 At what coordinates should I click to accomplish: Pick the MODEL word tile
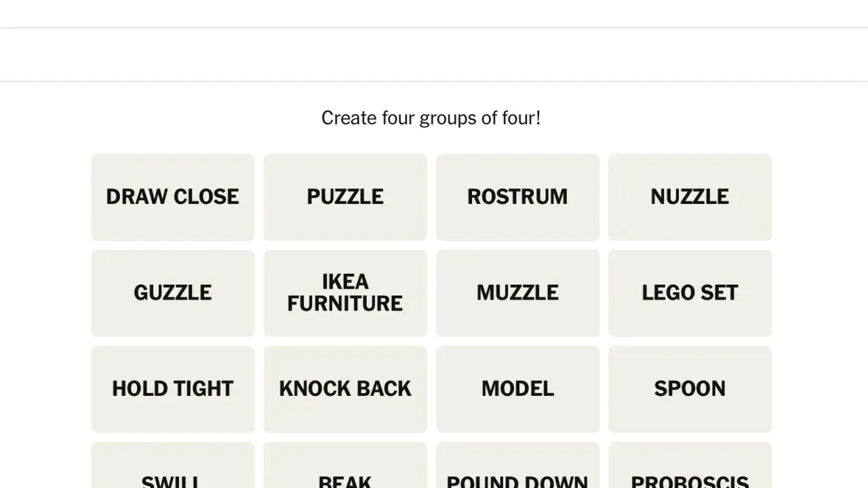point(517,389)
